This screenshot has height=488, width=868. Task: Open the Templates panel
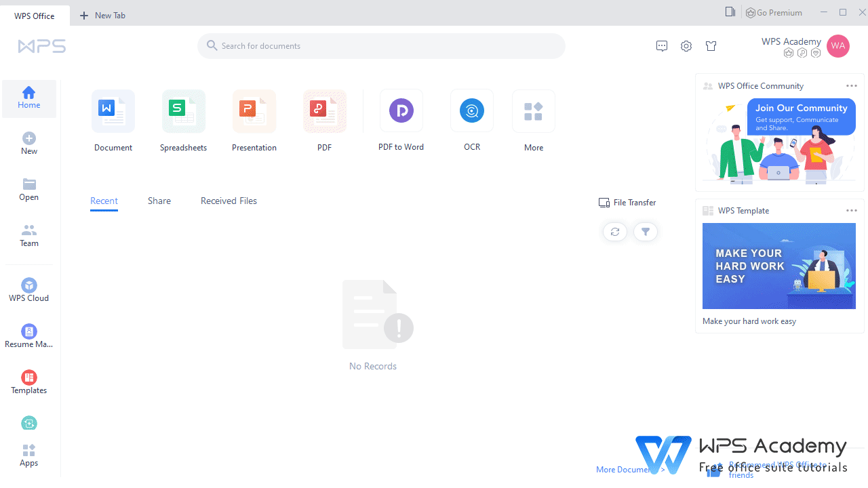click(28, 382)
